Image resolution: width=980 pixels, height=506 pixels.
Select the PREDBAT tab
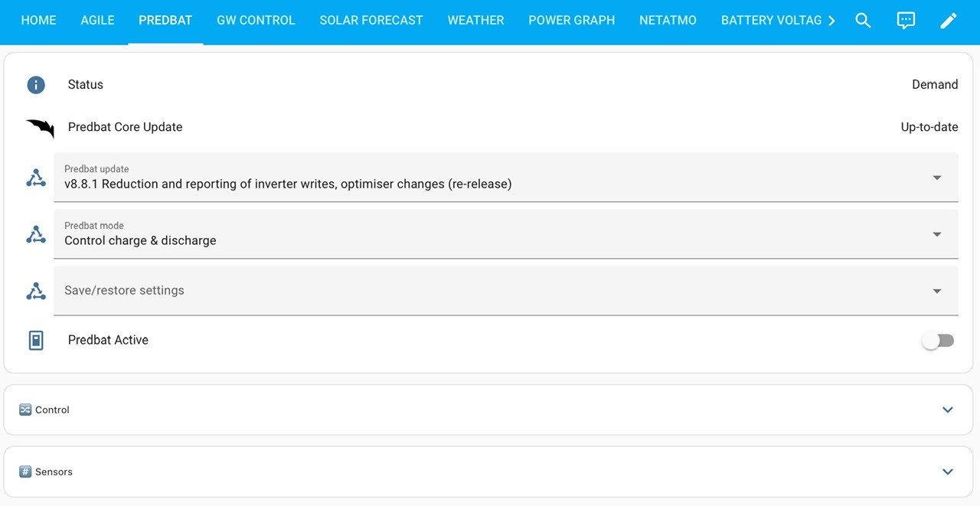(165, 21)
